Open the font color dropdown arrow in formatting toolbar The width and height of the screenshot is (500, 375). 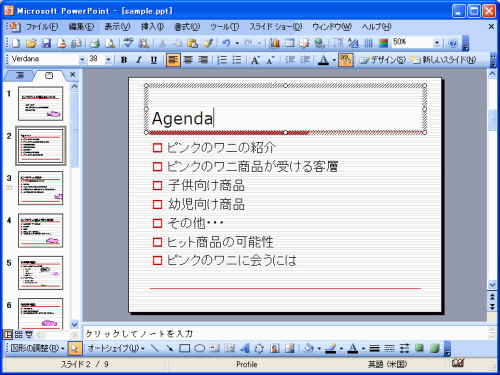334,60
